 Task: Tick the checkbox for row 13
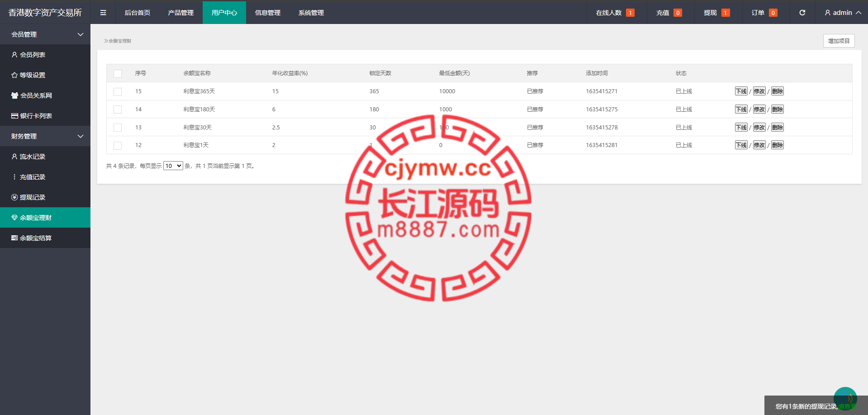118,128
